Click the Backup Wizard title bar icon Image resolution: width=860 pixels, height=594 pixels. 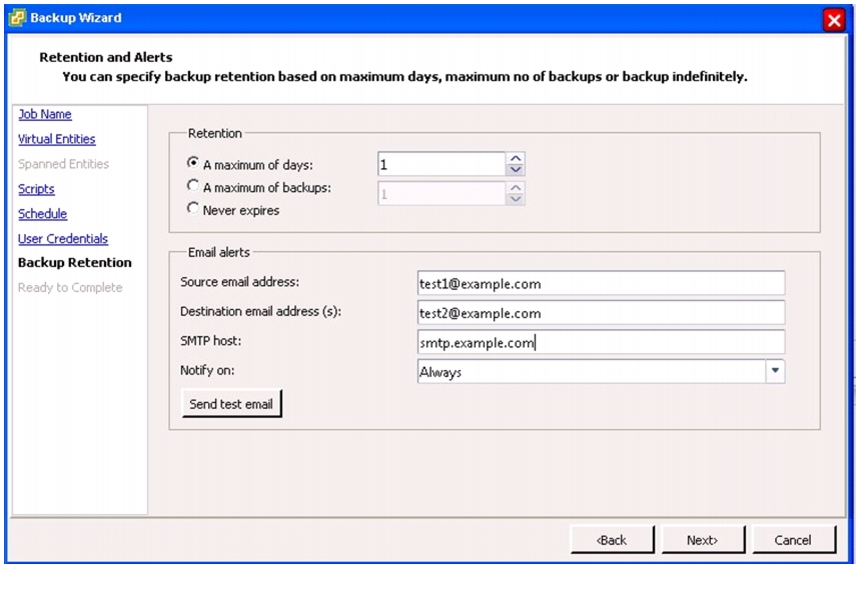(17, 18)
